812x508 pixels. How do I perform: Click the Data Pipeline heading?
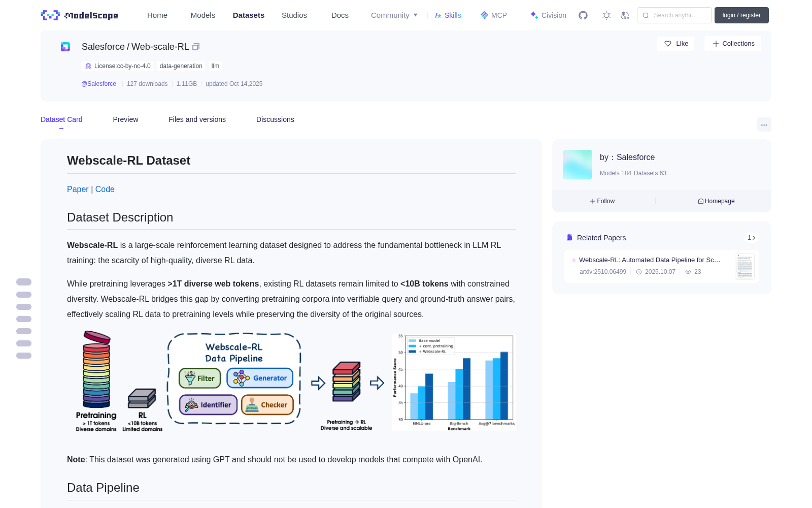[103, 488]
